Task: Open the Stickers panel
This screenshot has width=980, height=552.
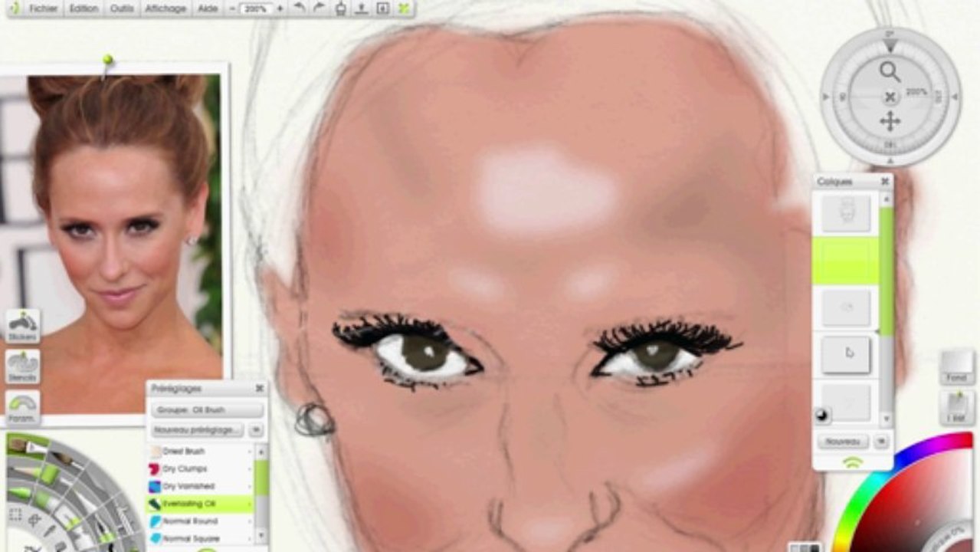Action: [x=23, y=326]
